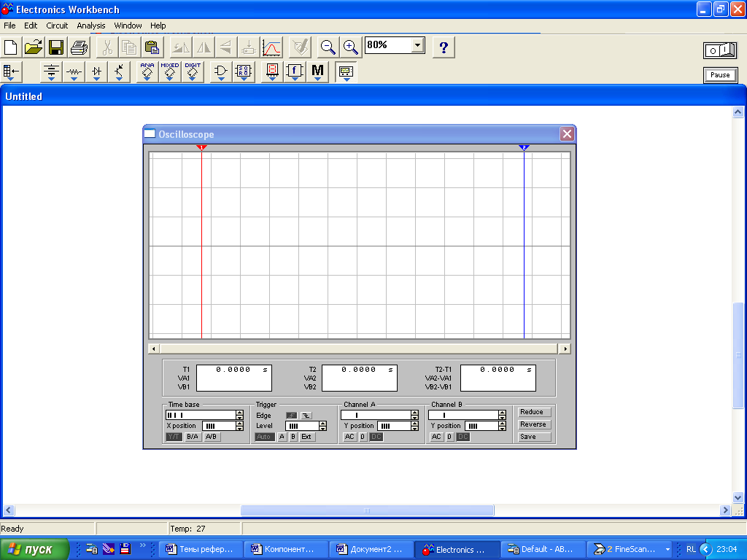
Task: Open the Help menu
Action: coord(158,26)
